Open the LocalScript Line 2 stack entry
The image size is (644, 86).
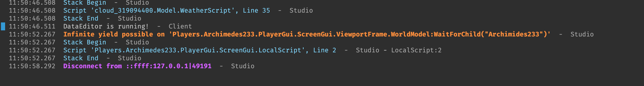pyautogui.click(x=199, y=50)
